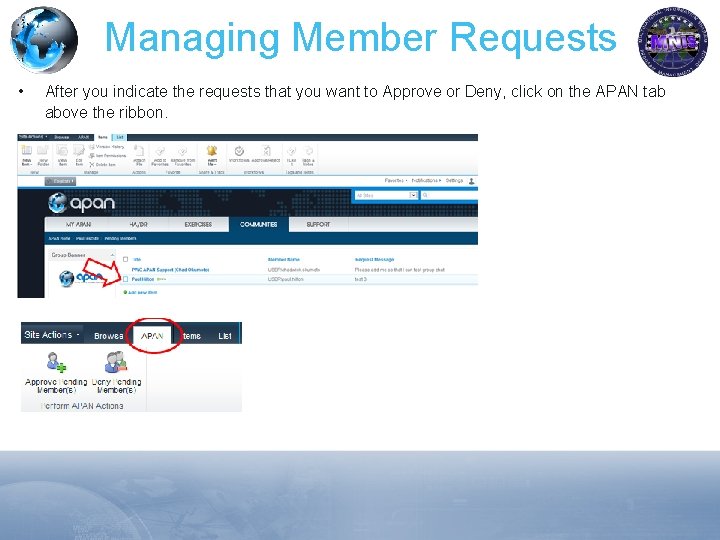720x540 pixels.
Task: Choose Delete Item in upper ribbon
Action: (102, 164)
